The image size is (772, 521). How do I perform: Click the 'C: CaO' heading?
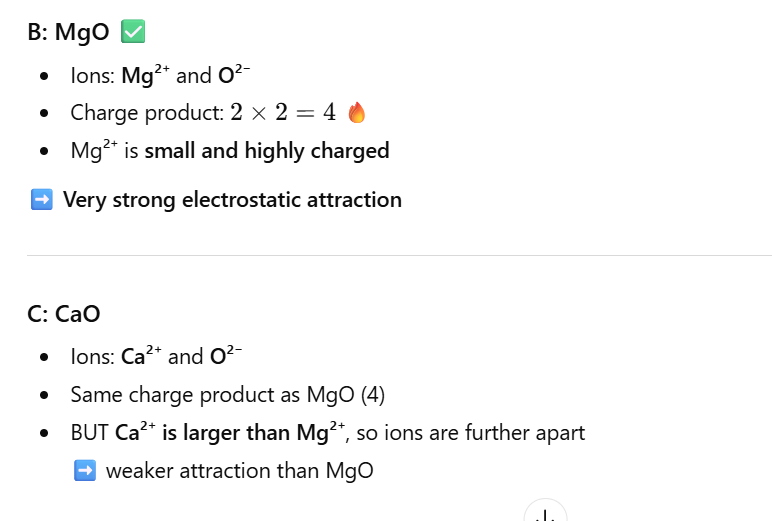[x=63, y=314]
